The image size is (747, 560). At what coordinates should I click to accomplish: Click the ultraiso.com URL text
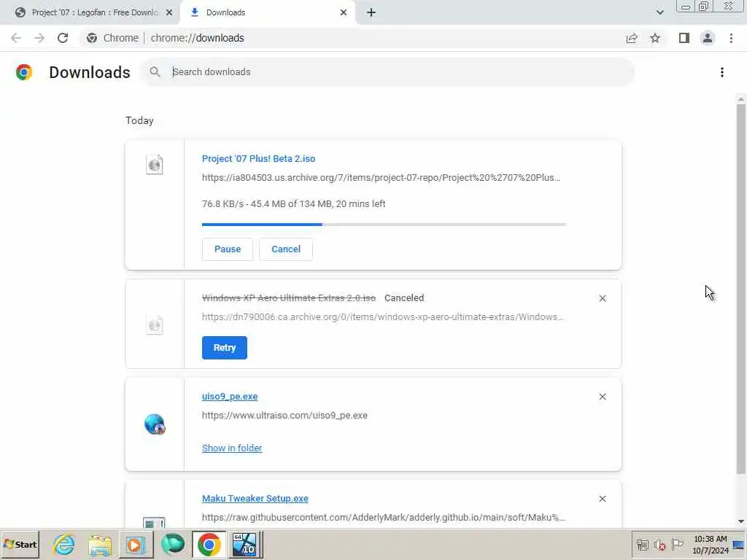285,415
